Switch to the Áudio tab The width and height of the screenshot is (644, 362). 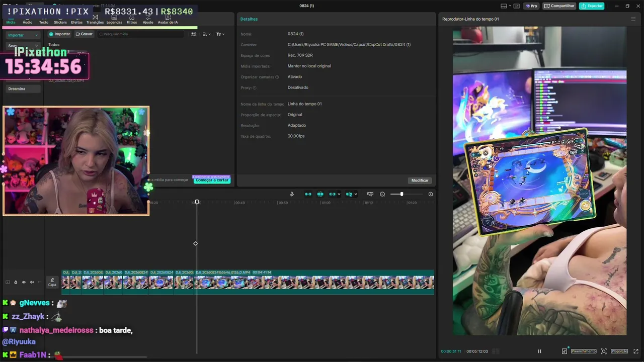[27, 20]
